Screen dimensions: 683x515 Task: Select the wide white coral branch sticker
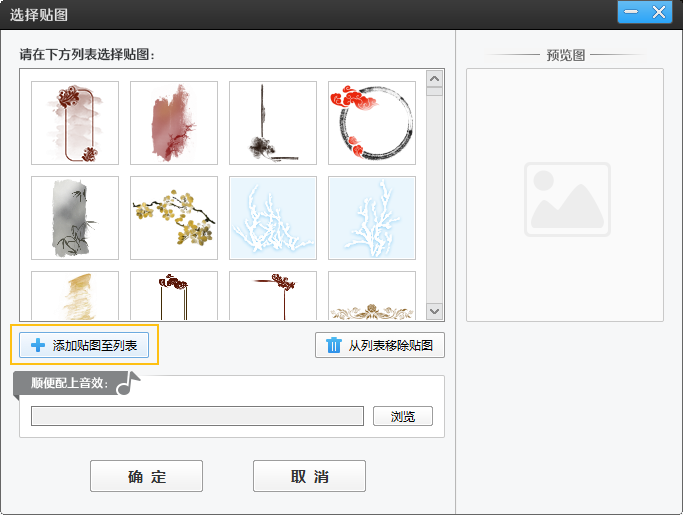click(273, 218)
